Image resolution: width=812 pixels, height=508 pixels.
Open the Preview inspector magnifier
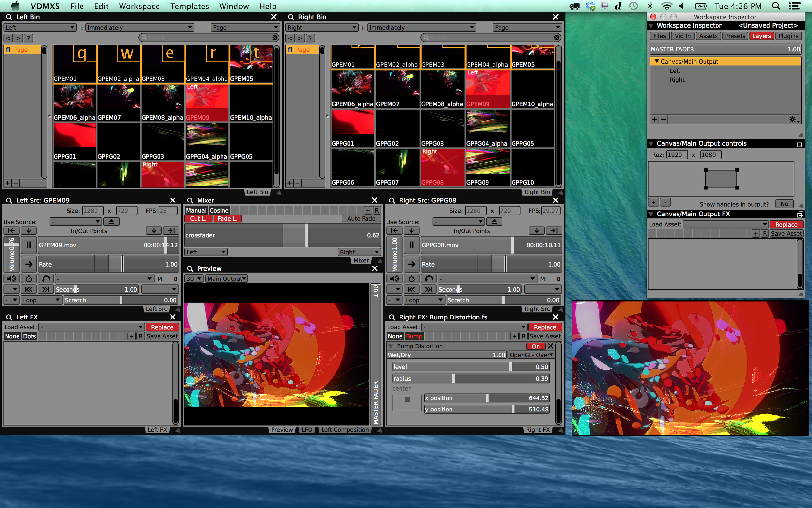(x=190, y=268)
